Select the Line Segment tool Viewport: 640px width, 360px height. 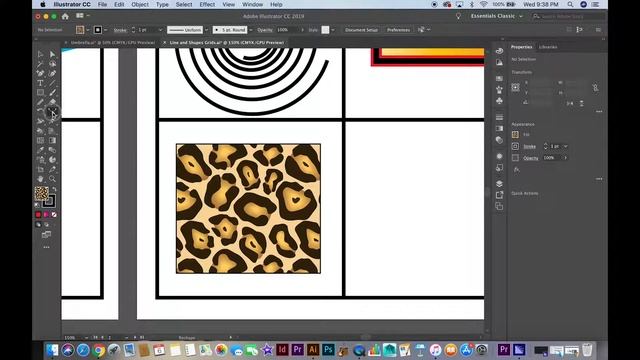pos(52,83)
